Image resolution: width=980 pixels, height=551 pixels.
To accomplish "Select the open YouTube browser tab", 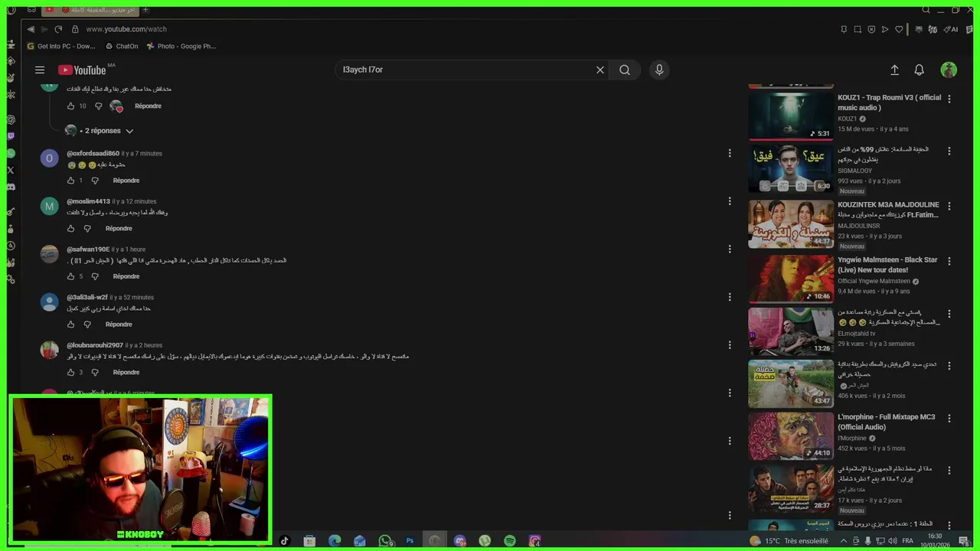I will click(x=90, y=10).
